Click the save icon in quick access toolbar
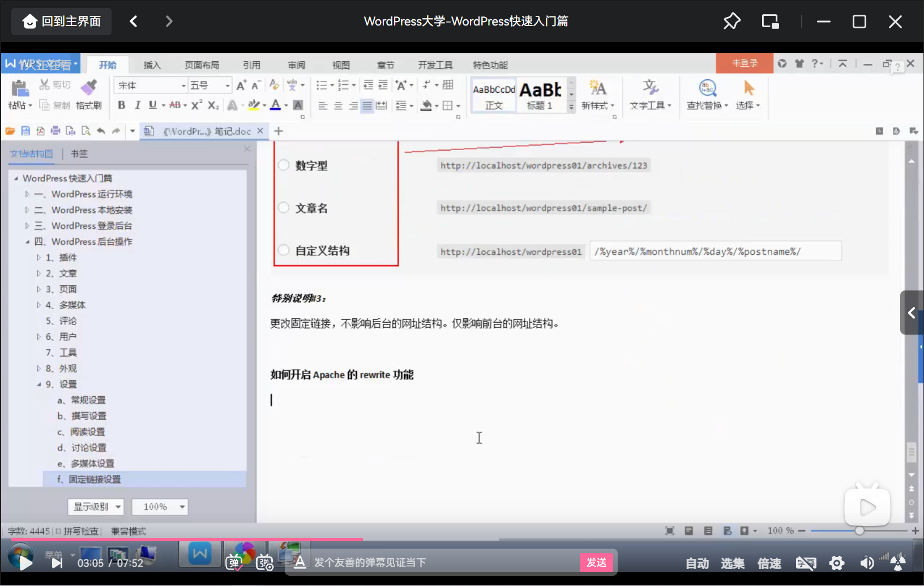The width and height of the screenshot is (924, 586). click(25, 131)
